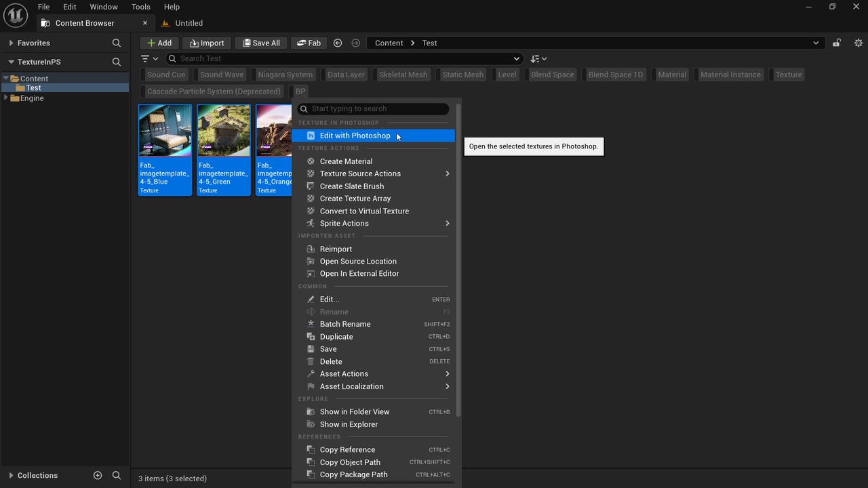Toggle the Material Instance filter
This screenshot has width=868, height=488.
click(x=729, y=75)
